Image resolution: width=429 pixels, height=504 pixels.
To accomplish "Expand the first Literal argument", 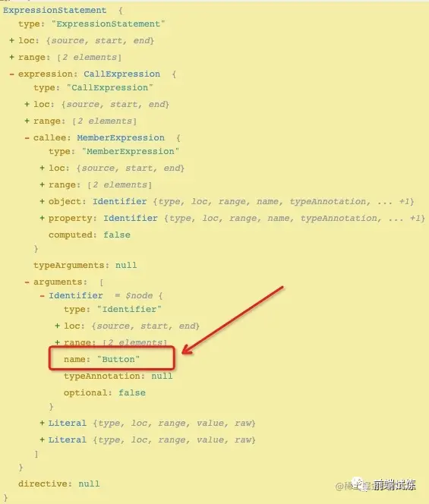I will pos(42,423).
